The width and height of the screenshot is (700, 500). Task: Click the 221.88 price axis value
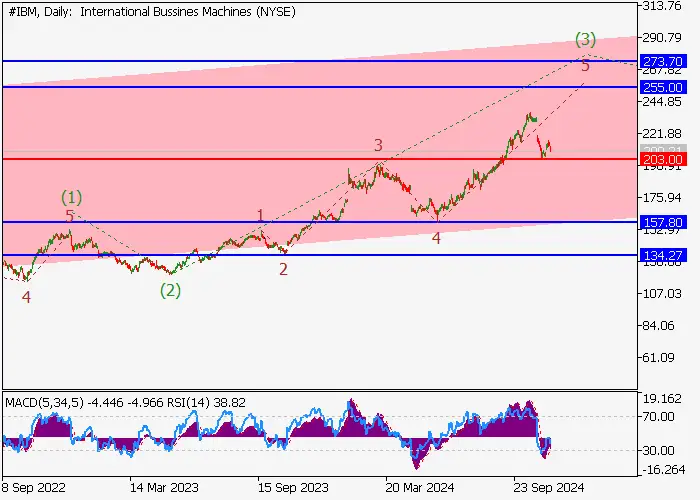(662, 133)
